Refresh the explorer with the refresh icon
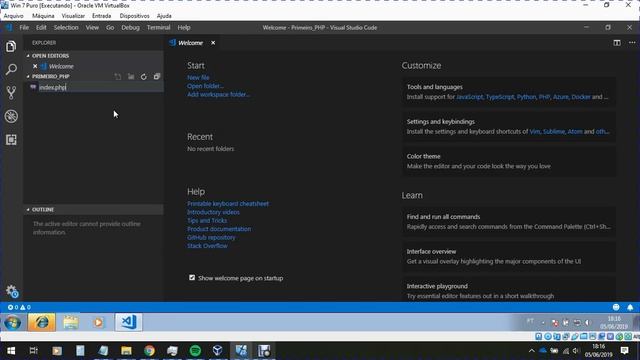 (x=144, y=76)
